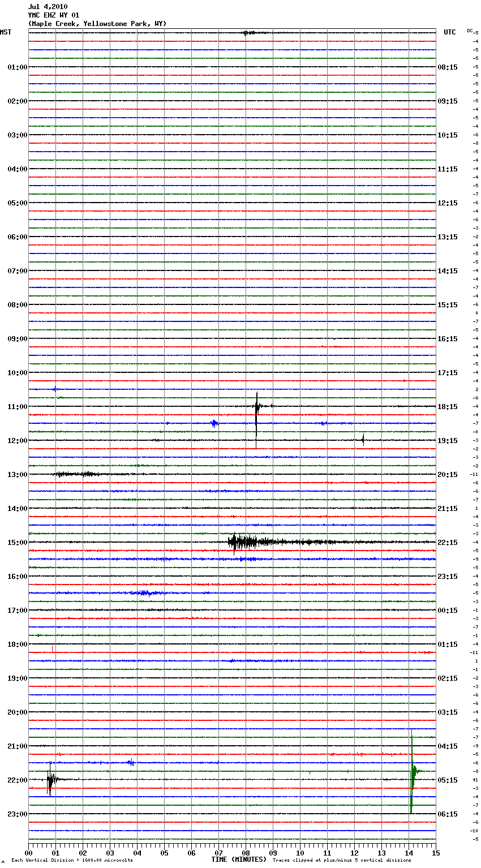
Task: Click minute tick label '12' on x-axis
Action: [x=354, y=853]
